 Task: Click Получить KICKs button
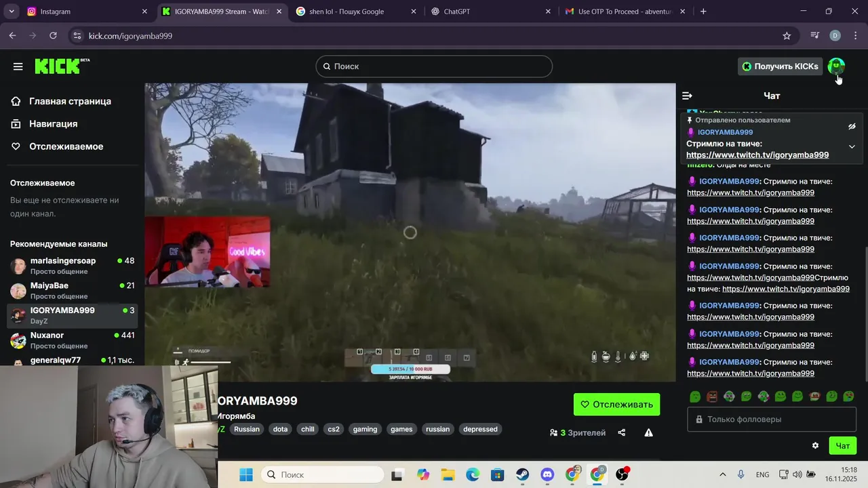780,66
